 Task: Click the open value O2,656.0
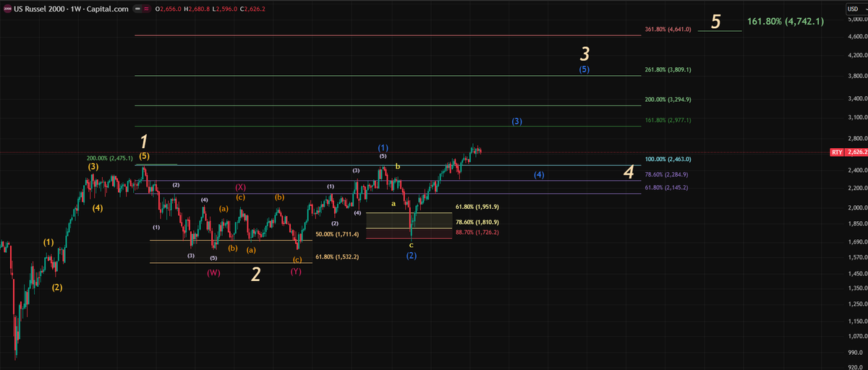tap(168, 9)
